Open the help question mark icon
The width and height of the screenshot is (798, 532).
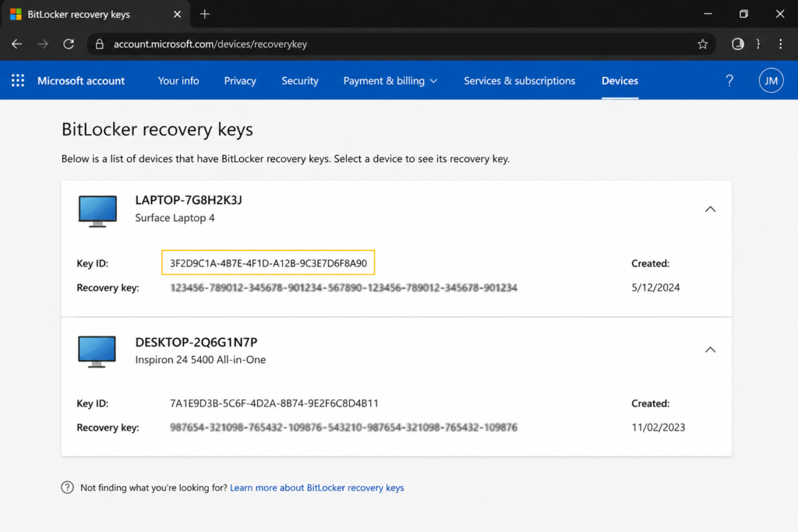coord(729,80)
